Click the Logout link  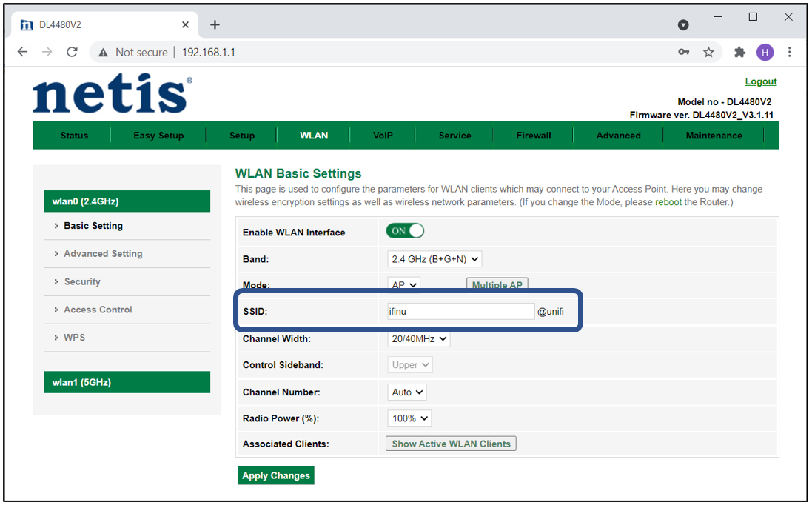pyautogui.click(x=760, y=81)
